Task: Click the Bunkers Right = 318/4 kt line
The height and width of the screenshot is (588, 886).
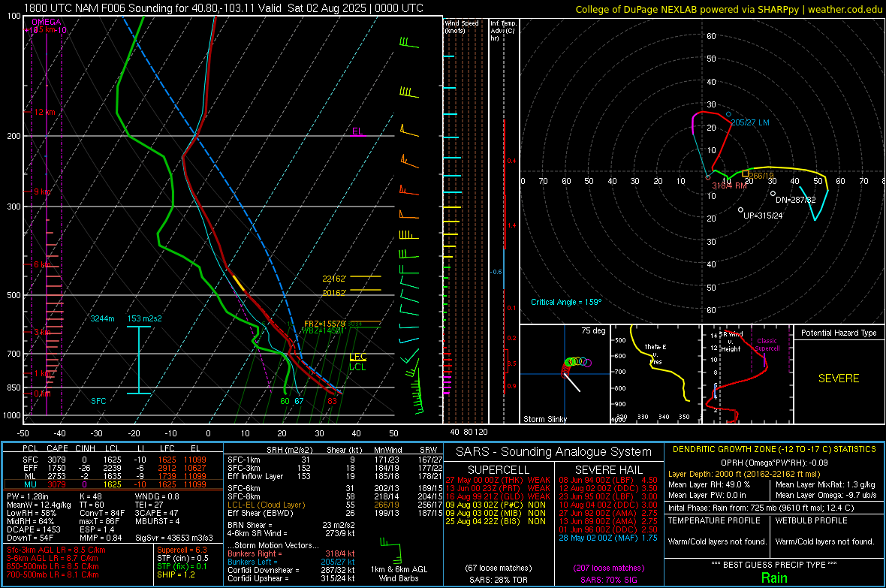Action: click(x=291, y=553)
